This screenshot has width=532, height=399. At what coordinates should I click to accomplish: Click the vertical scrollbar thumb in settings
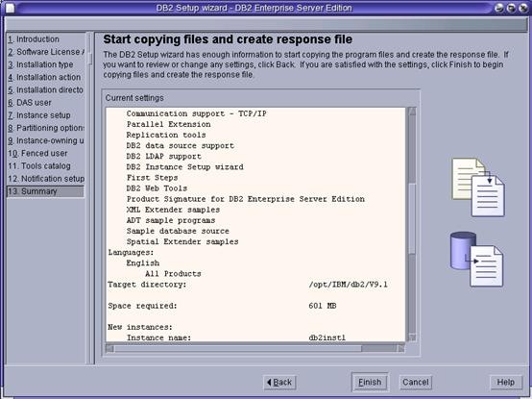pos(412,219)
